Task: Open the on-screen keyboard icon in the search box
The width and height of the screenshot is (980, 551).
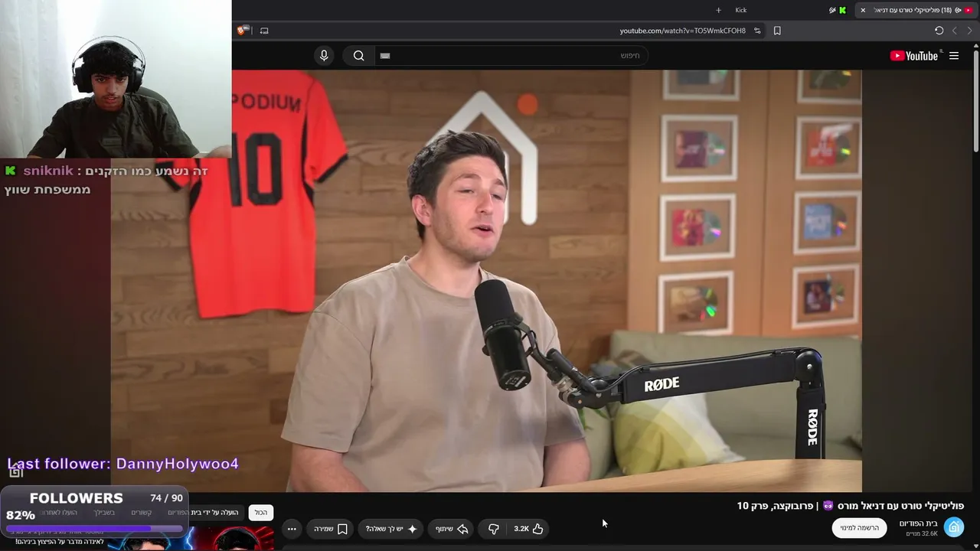Action: click(385, 56)
